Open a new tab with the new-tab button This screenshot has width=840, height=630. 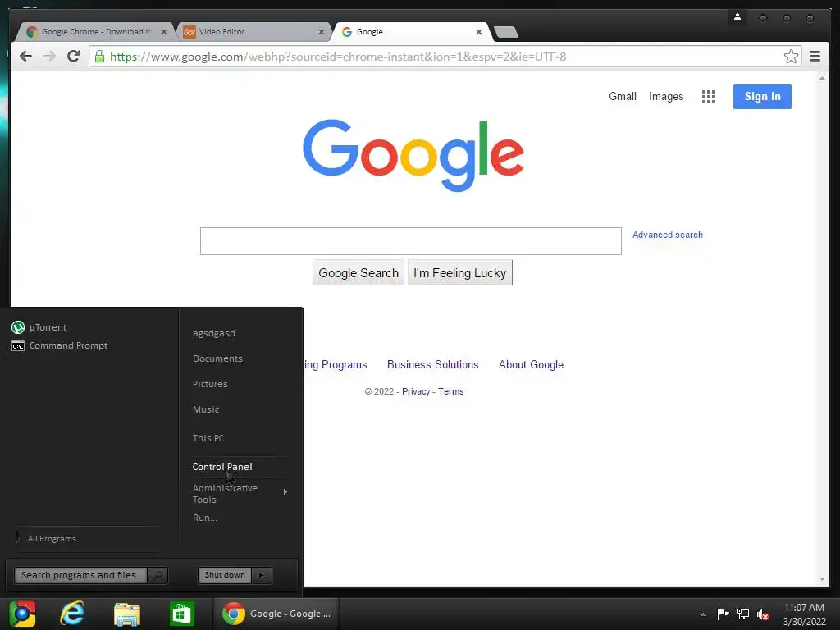[x=505, y=32]
